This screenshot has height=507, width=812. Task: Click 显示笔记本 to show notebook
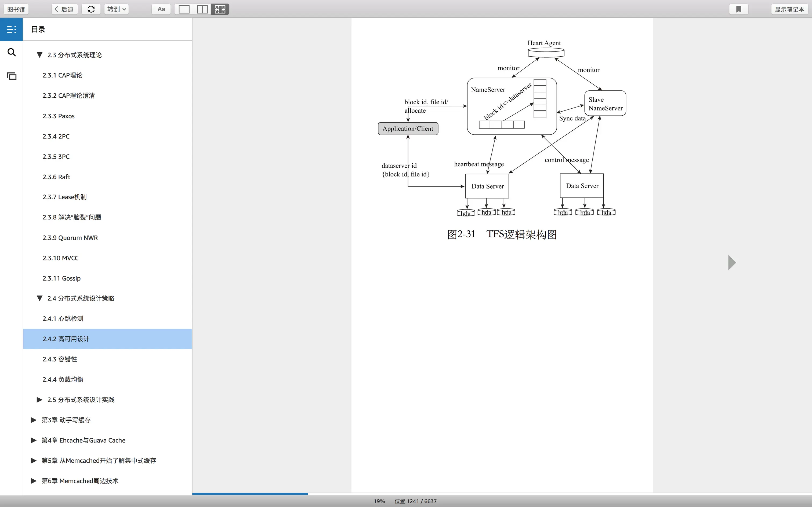[789, 9]
